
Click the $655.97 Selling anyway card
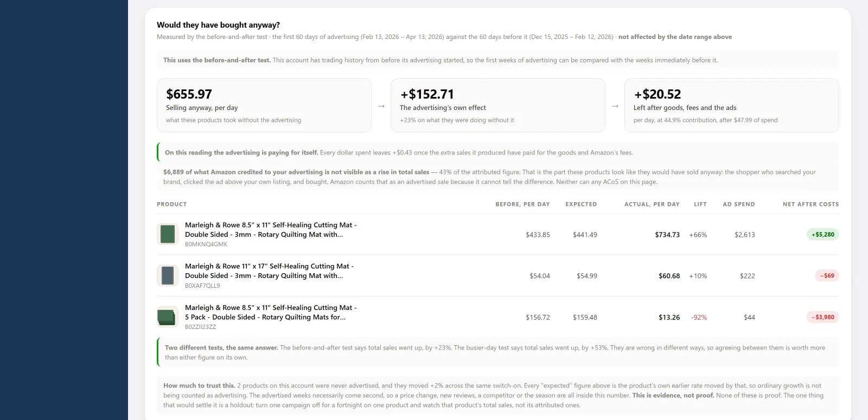[x=264, y=105]
